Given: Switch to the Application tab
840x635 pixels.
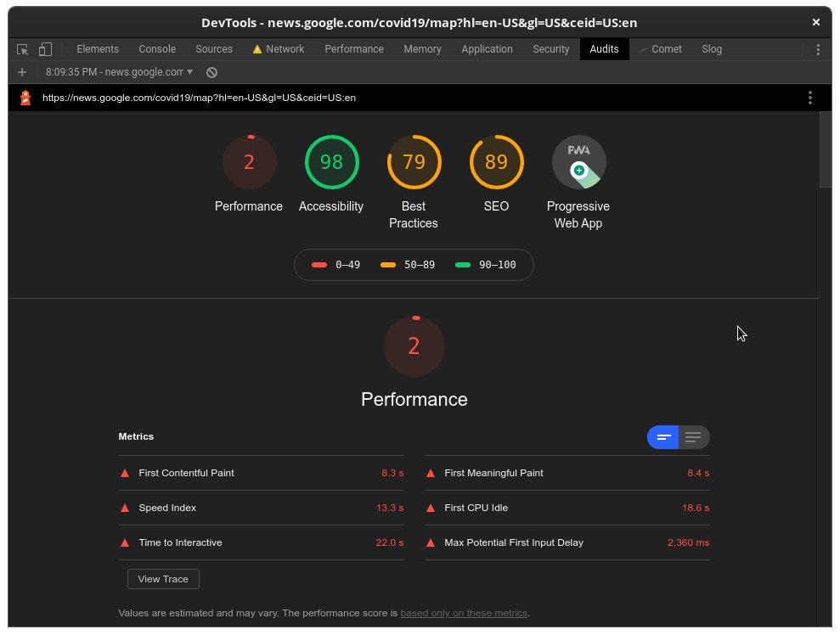Looking at the screenshot, I should 487,49.
